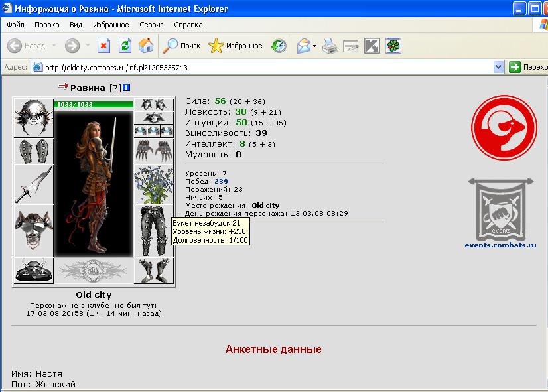Image resolution: width=548 pixels, height=392 pixels.
Task: Refresh the page with green arrows icon
Action: [x=125, y=46]
